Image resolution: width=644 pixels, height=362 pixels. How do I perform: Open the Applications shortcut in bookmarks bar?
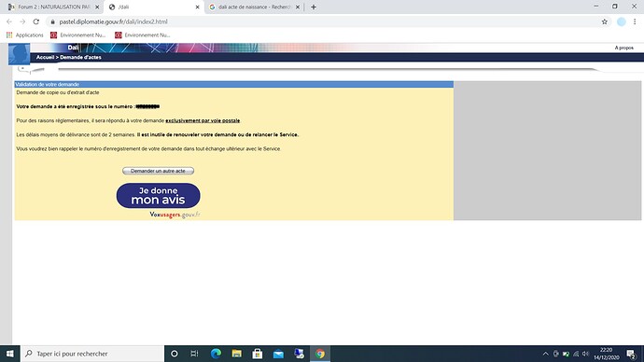point(24,35)
